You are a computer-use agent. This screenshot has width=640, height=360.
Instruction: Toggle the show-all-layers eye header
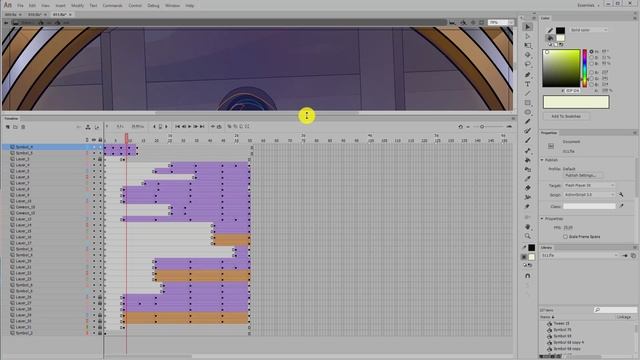[94, 140]
